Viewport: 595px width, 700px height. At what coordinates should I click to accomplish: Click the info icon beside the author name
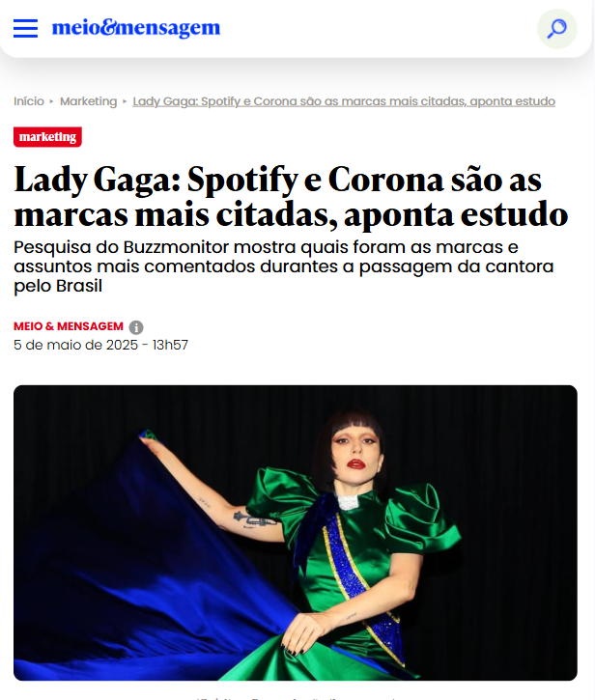[136, 327]
